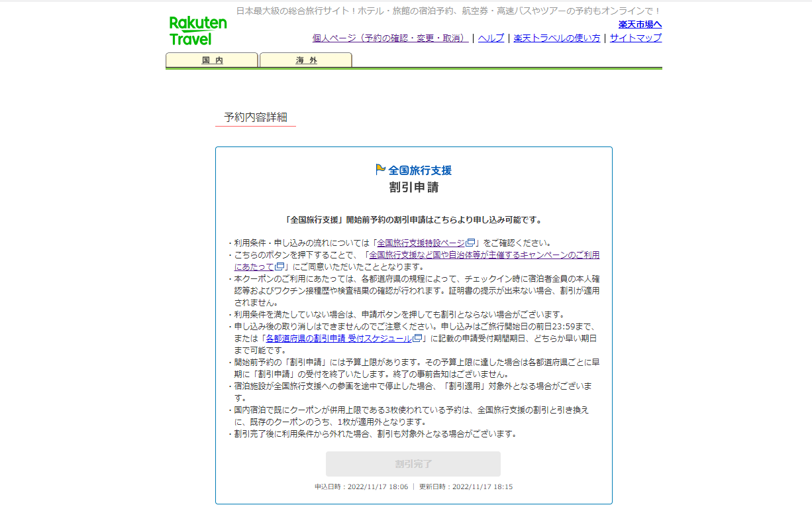Switch to the 国内 tab

point(211,60)
